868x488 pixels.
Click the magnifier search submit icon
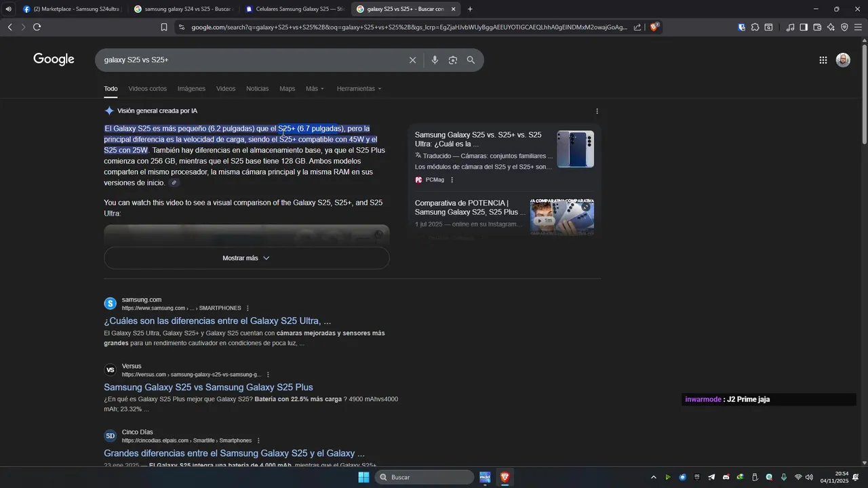[471, 60]
